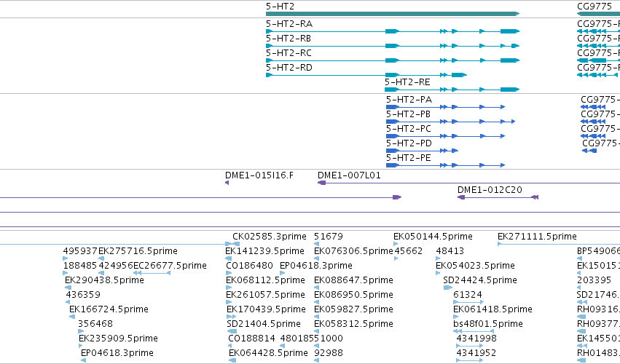The image size is (620, 364).
Task: Click the SD21404.5prime EST
Action: click(x=232, y=331)
